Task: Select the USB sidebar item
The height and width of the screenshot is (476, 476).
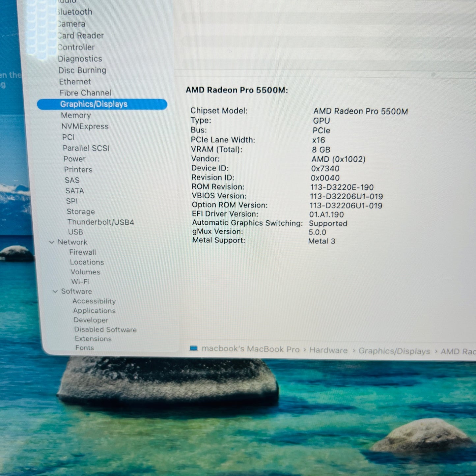Action: tap(75, 232)
